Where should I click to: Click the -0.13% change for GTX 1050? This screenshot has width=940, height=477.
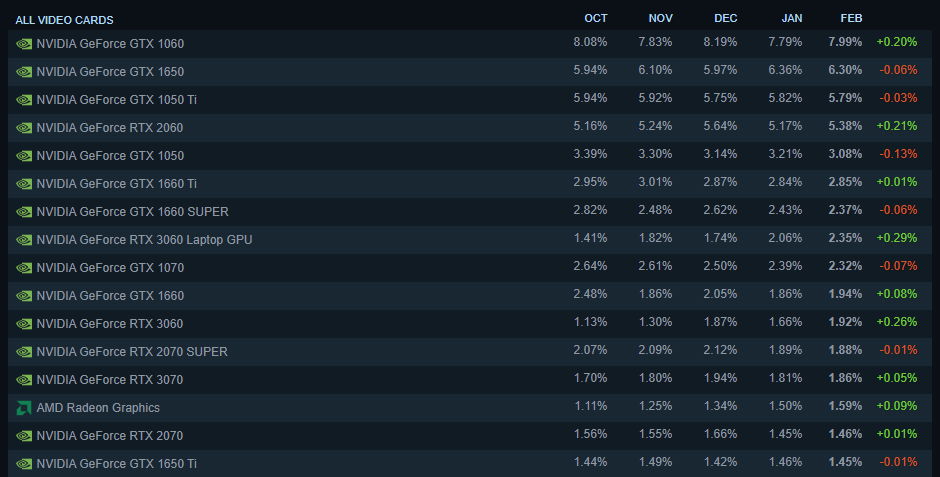pos(896,155)
